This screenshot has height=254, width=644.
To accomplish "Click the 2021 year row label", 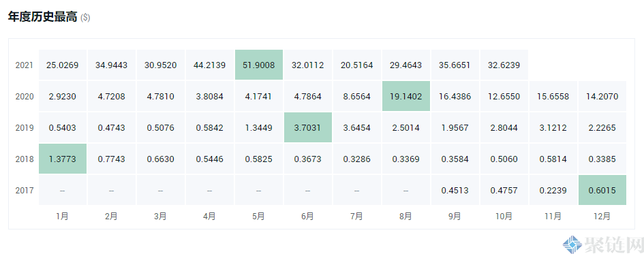I will pos(25,65).
